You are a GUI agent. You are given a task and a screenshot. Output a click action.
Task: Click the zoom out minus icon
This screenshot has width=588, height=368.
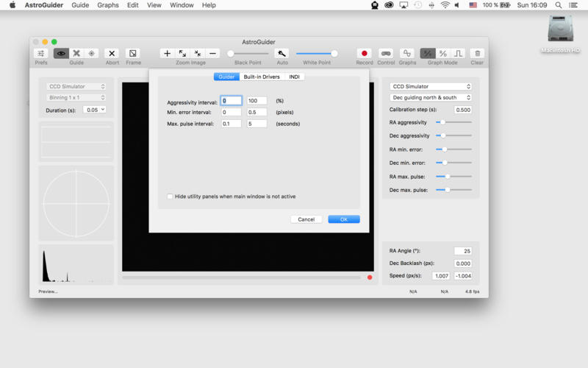pos(213,54)
